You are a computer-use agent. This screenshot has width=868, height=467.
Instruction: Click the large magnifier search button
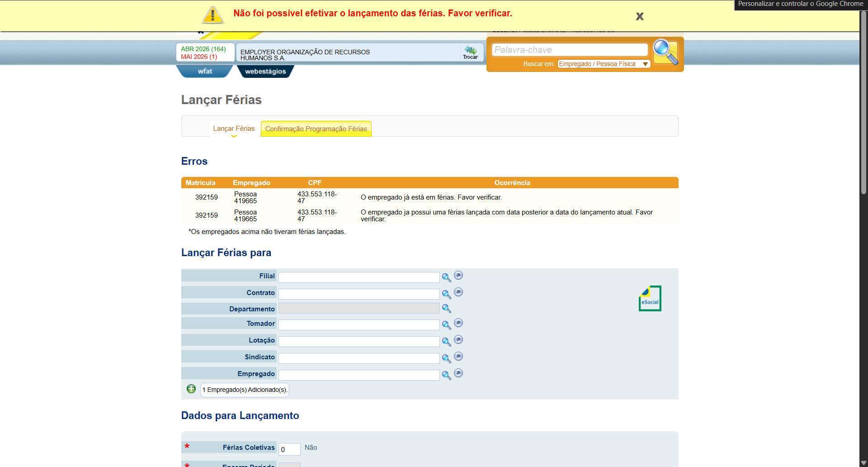pyautogui.click(x=665, y=52)
